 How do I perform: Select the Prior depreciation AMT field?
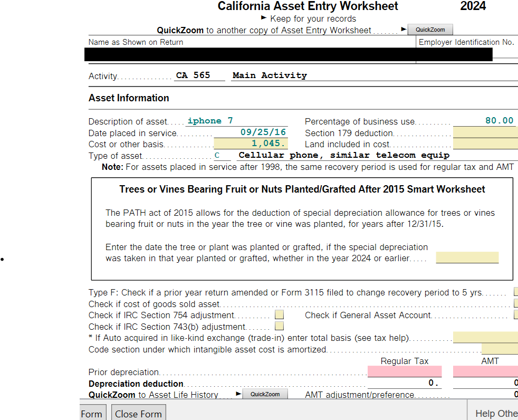[485, 371]
